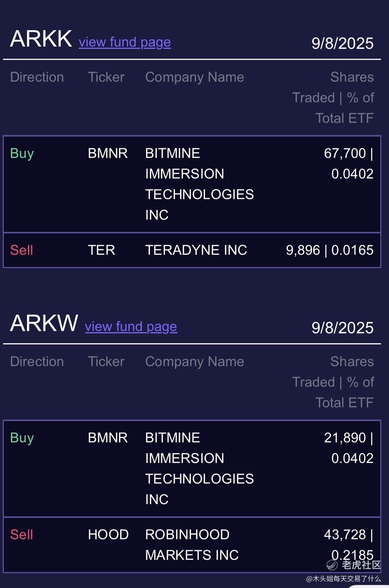Select HOOD ticker in ARKW table

[108, 535]
